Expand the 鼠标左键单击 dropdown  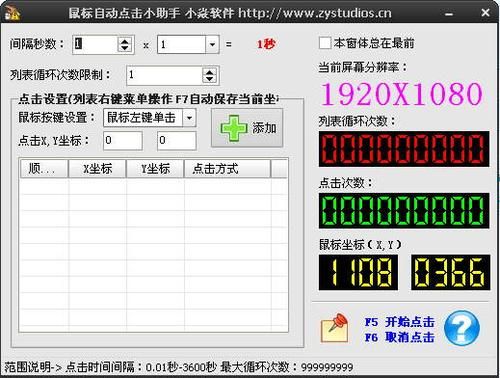tap(189, 118)
